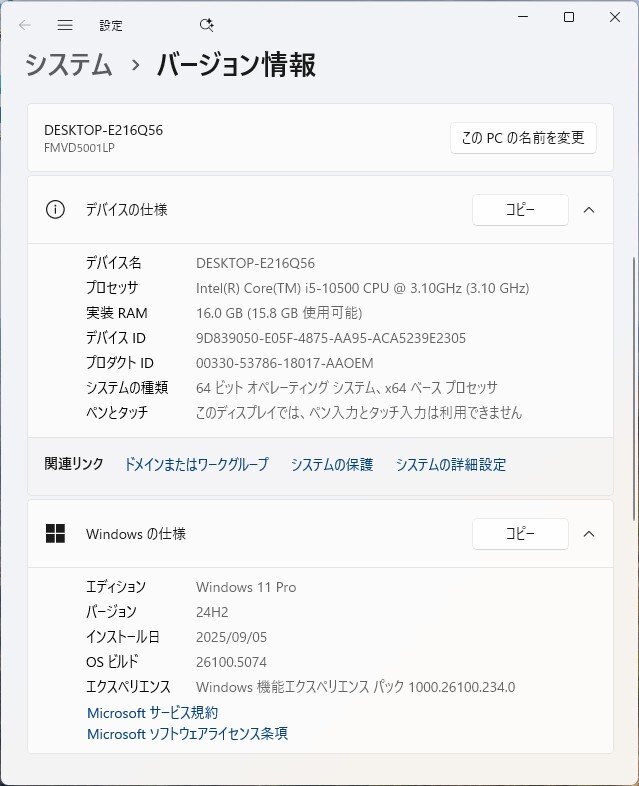The height and width of the screenshot is (786, 639).
Task: Collapse the デバイスの仕様 section chevron
Action: click(589, 210)
